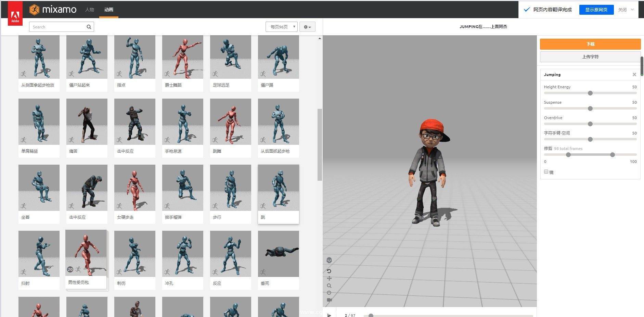Image resolution: width=644 pixels, height=317 pixels.
Task: Select the 手枪怠速 animation thumbnail
Action: [x=183, y=122]
